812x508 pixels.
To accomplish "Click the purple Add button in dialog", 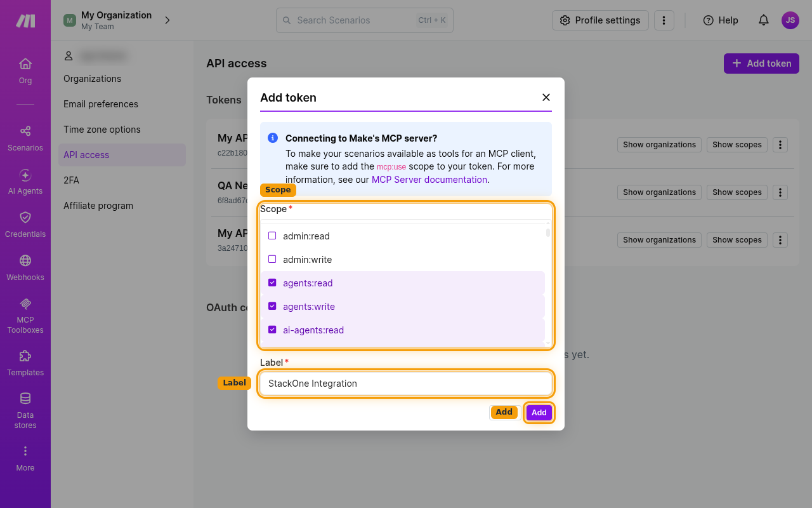I will point(539,413).
